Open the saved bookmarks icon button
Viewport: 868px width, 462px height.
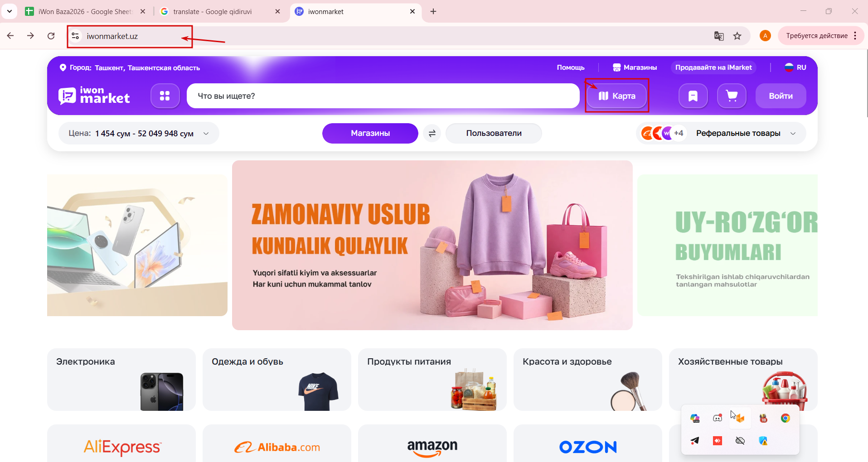(693, 96)
